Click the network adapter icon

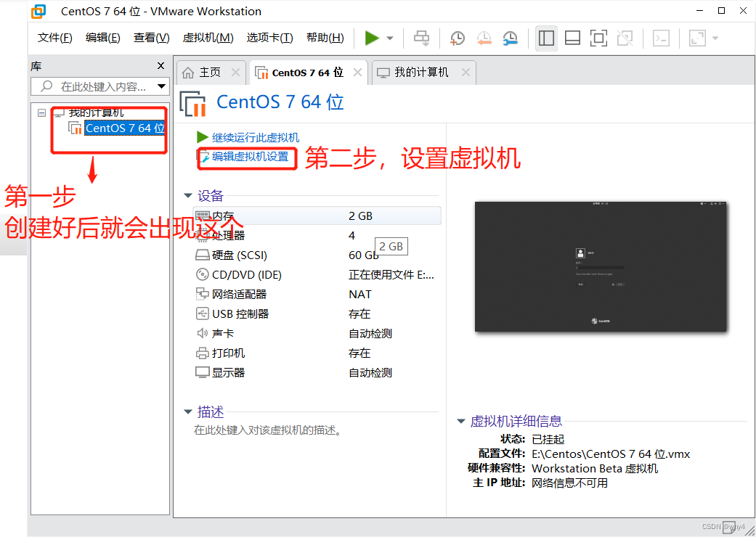click(x=202, y=294)
